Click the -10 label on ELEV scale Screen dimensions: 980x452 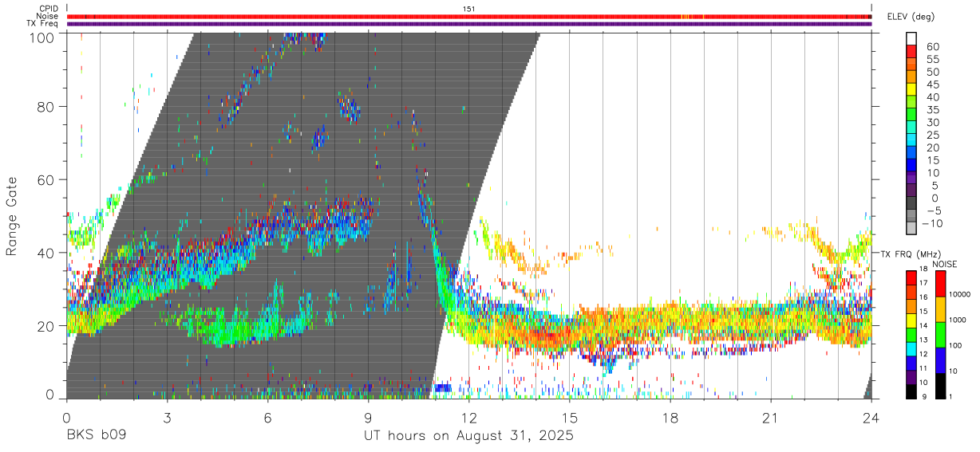pyautogui.click(x=934, y=223)
